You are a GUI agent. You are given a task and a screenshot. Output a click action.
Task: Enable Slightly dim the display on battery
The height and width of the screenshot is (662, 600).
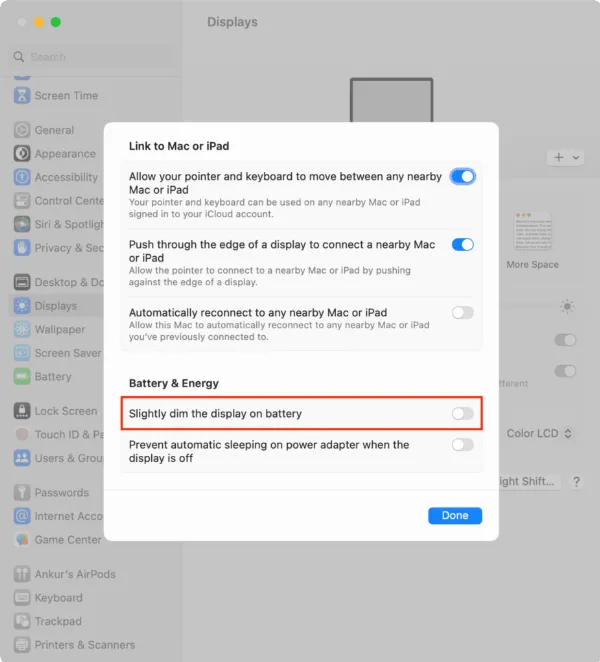click(x=463, y=414)
